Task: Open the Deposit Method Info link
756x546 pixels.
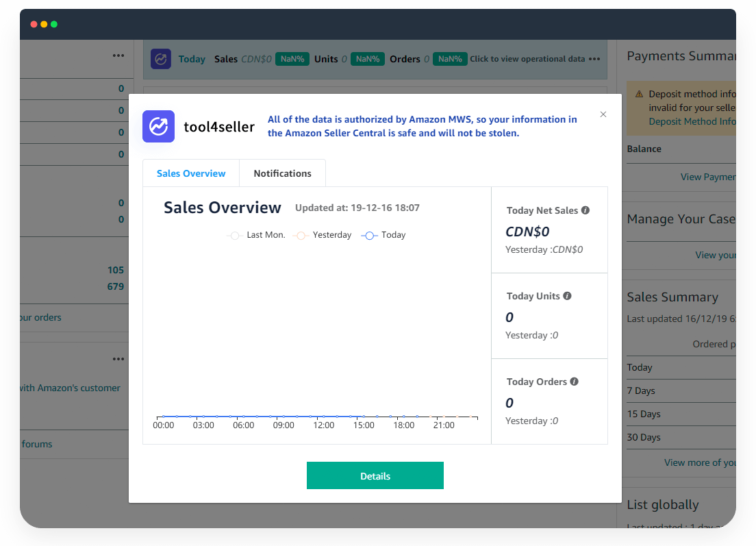Action: 692,121
